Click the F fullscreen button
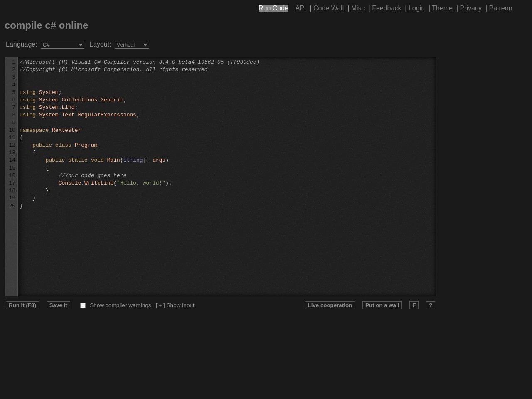Image resolution: width=532 pixels, height=399 pixels. [414, 305]
